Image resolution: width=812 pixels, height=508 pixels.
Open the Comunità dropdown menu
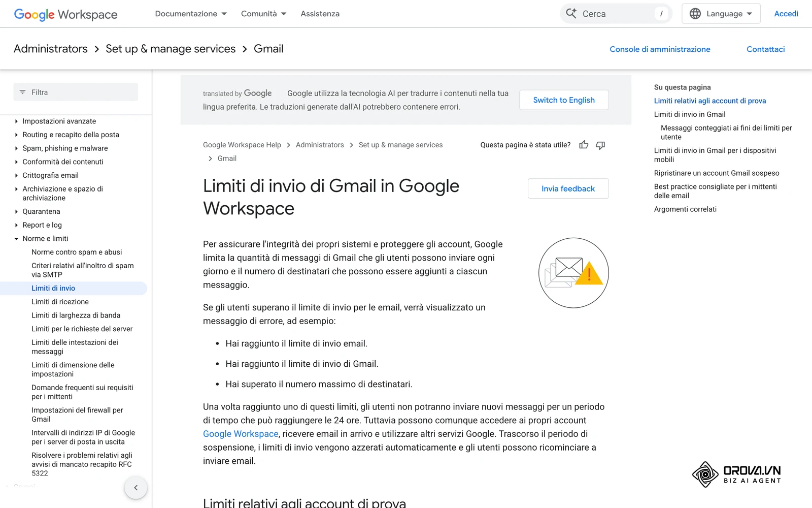[x=263, y=14]
